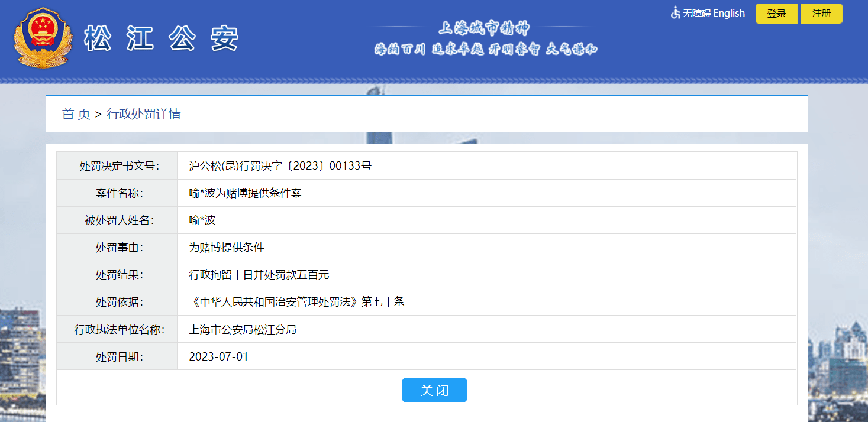Click the police badge emblem logo
Viewport: 868px width, 422px height.
click(42, 37)
